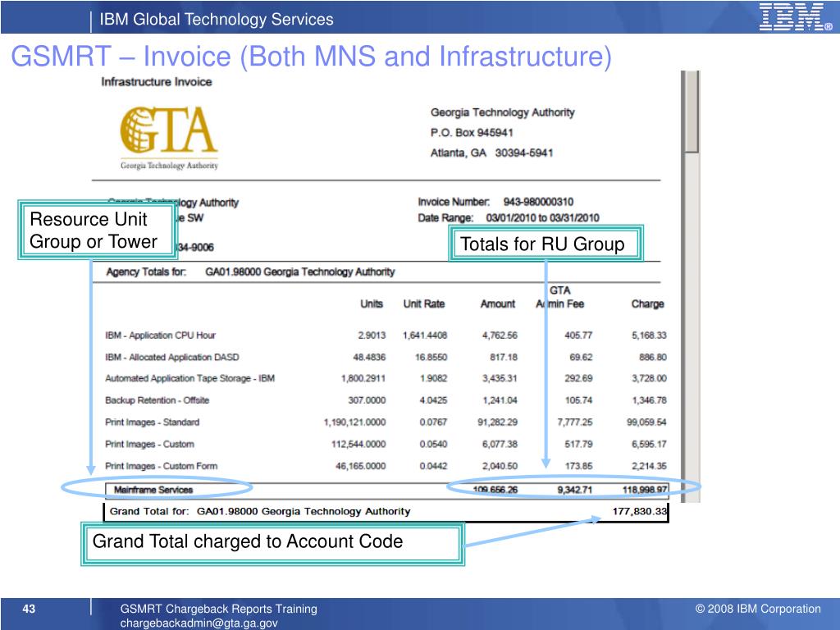Click unit rate 1,641.4408

[425, 336]
